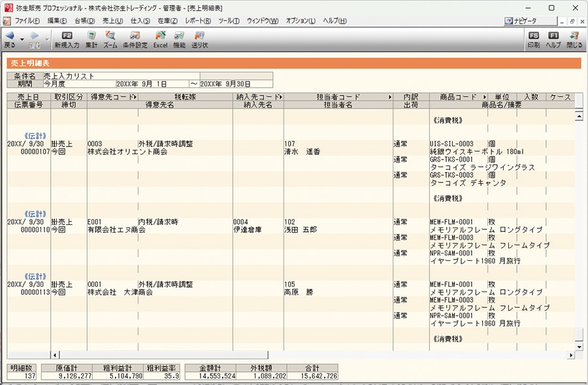Open the 売上(U) menu

point(112,21)
